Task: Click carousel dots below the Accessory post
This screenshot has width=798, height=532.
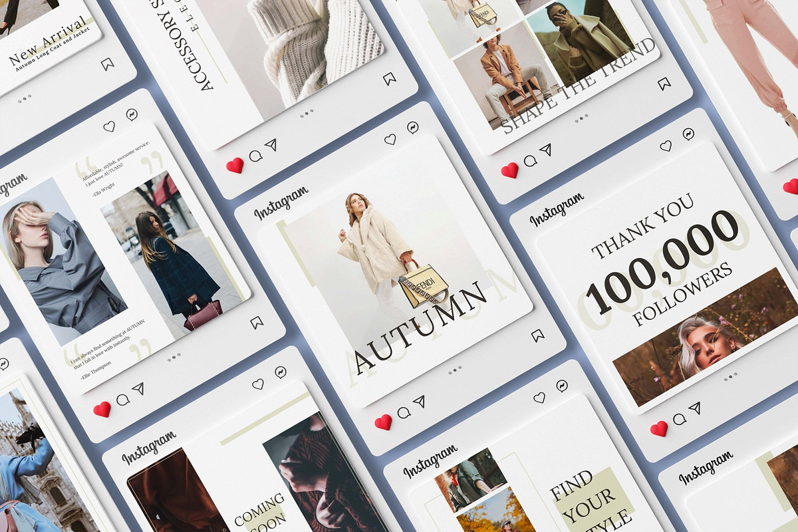Action: (307, 113)
